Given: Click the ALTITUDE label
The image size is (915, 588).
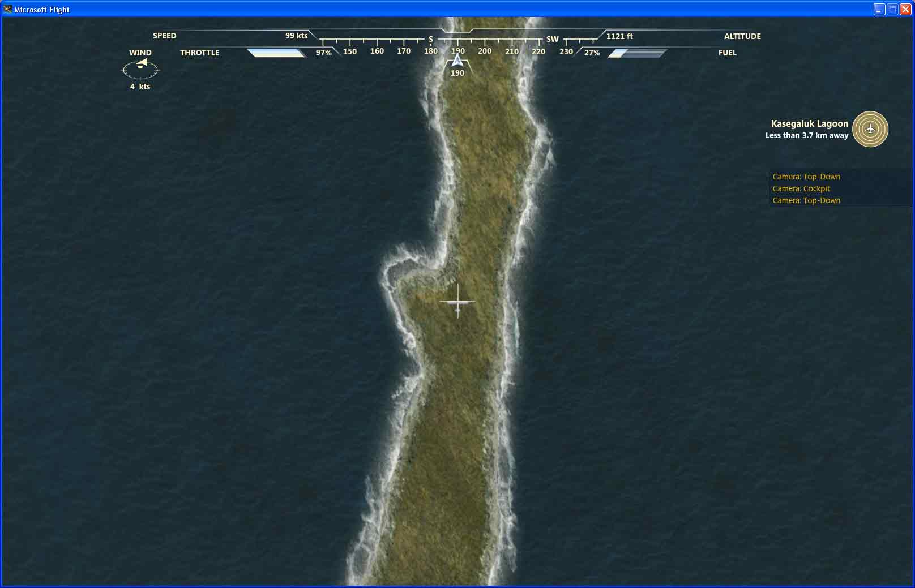Looking at the screenshot, I should click(x=742, y=36).
